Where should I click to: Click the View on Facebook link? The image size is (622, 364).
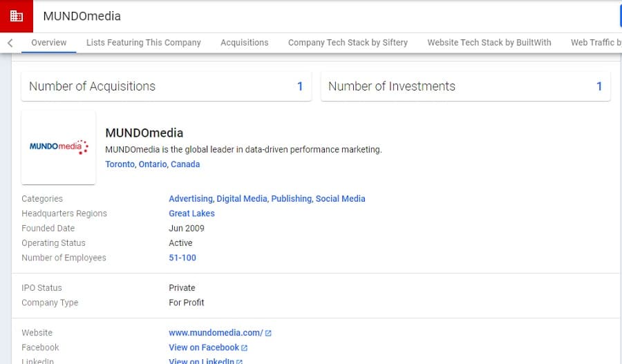click(204, 347)
